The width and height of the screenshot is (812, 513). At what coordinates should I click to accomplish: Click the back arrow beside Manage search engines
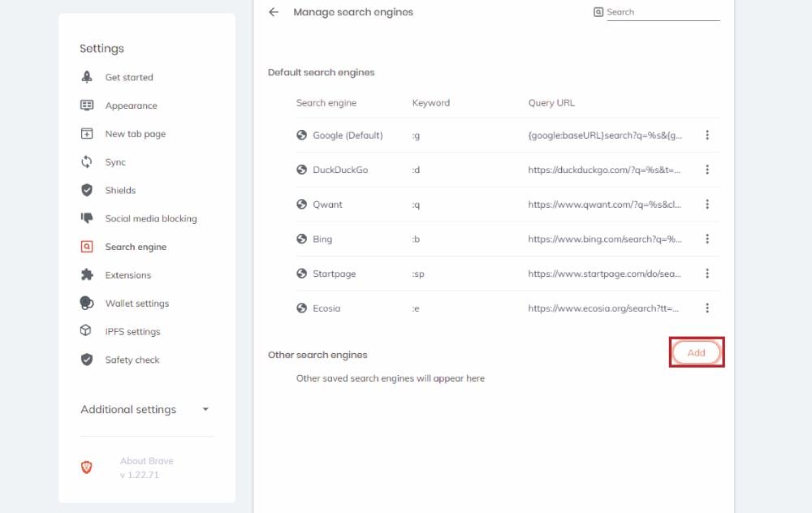click(274, 12)
